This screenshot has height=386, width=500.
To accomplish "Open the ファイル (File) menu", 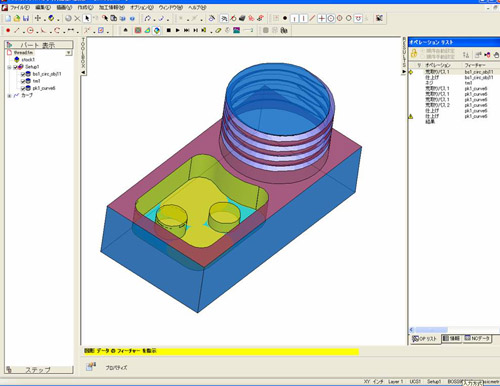I will point(20,7).
